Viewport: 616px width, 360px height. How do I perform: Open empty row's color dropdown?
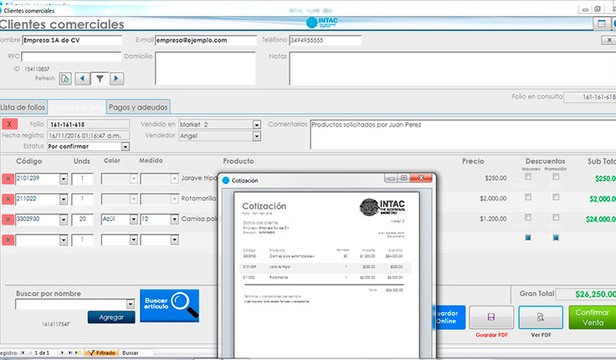coord(134,240)
